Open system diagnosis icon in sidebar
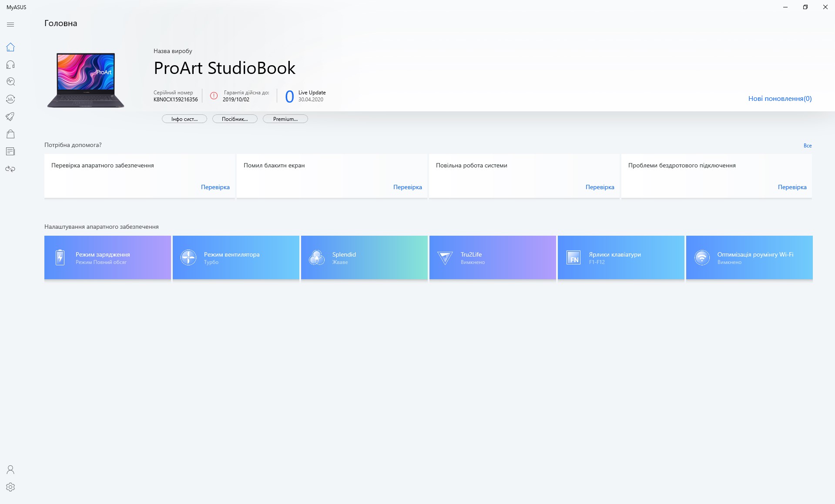 tap(10, 82)
